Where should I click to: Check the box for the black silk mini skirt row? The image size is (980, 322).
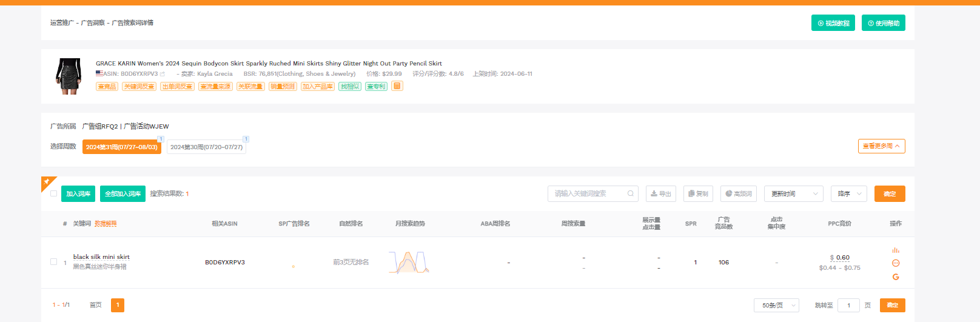tap(53, 262)
